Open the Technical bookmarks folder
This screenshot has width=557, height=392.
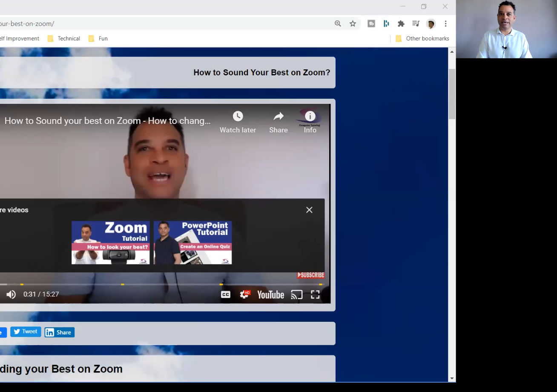[x=64, y=38]
